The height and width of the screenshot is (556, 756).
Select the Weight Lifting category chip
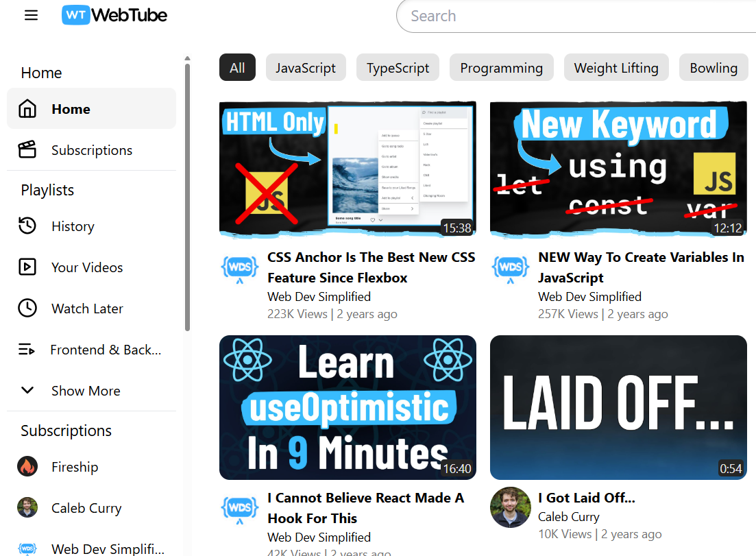(x=616, y=67)
